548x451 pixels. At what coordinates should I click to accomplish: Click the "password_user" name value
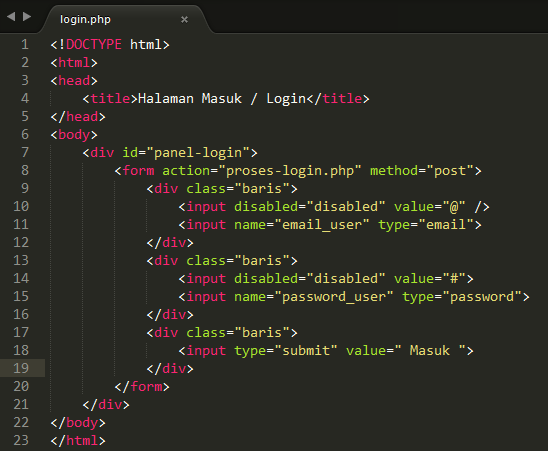(334, 297)
